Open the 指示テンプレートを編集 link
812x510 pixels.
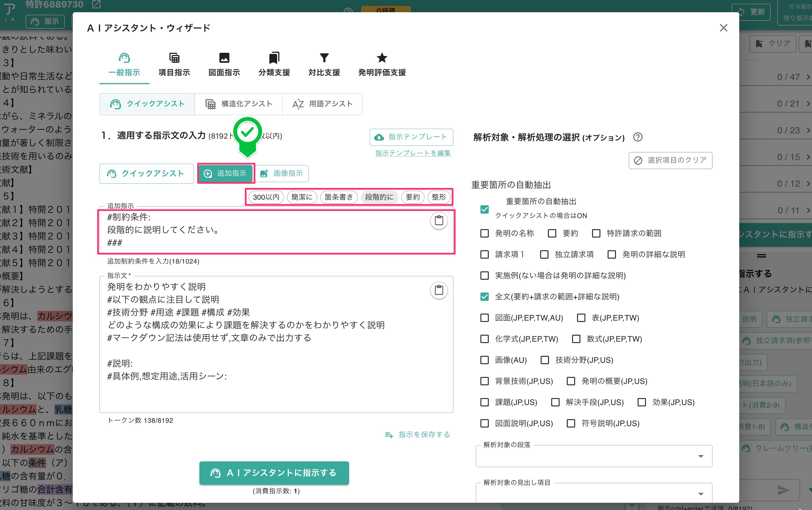point(413,153)
